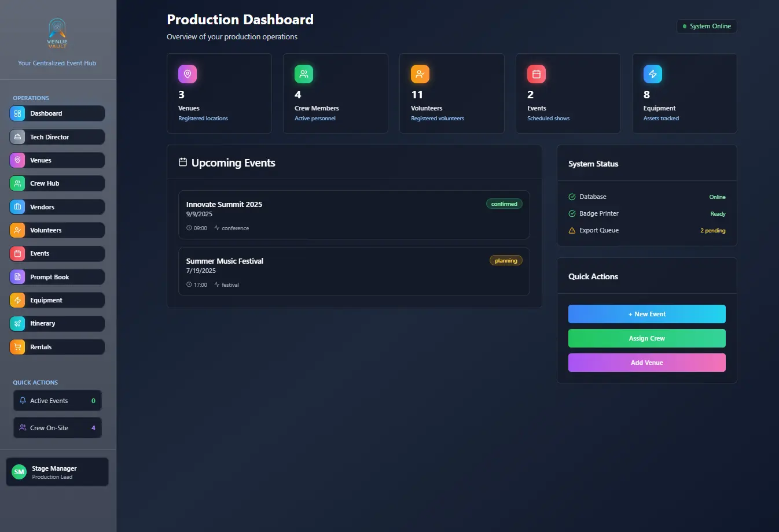Click the Events calendar sidebar icon
Viewport: 779px width, 532px height.
pyautogui.click(x=17, y=253)
